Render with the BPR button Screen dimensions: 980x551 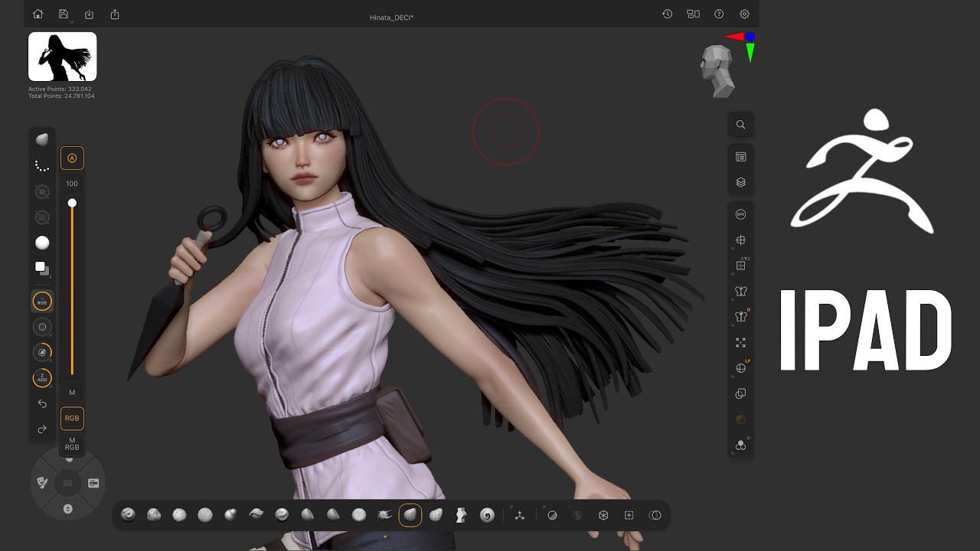click(740, 214)
